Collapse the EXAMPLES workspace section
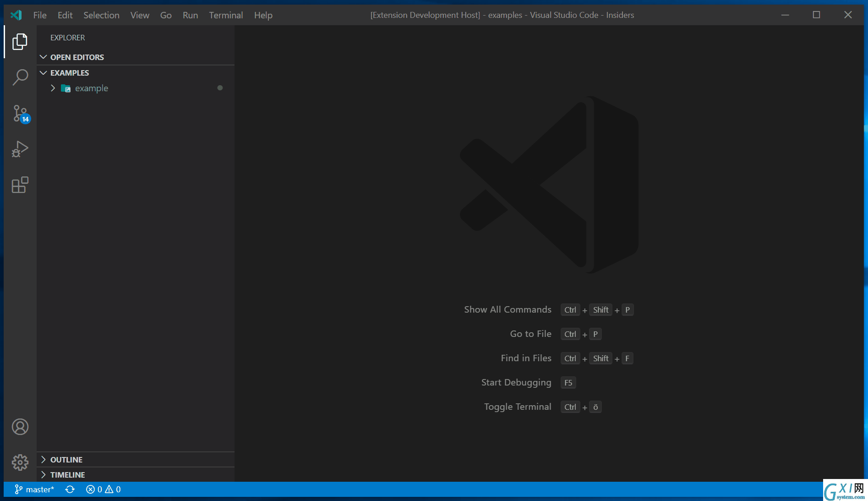Screen dimensions: 868x501 point(44,73)
